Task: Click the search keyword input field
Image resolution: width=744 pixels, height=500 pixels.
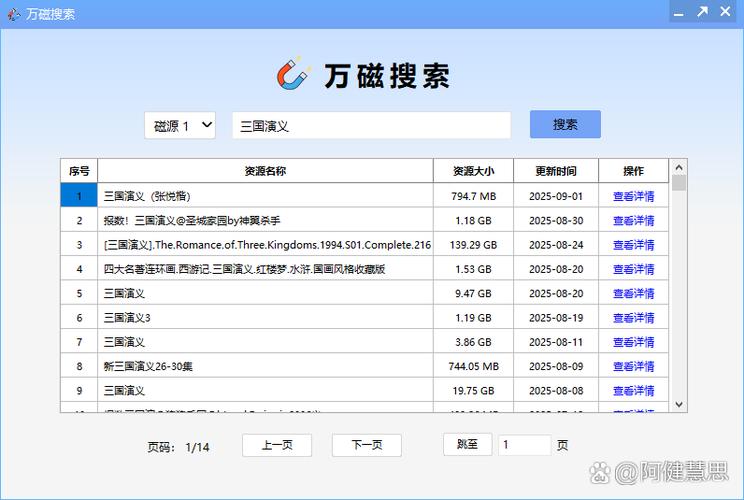Action: (371, 126)
